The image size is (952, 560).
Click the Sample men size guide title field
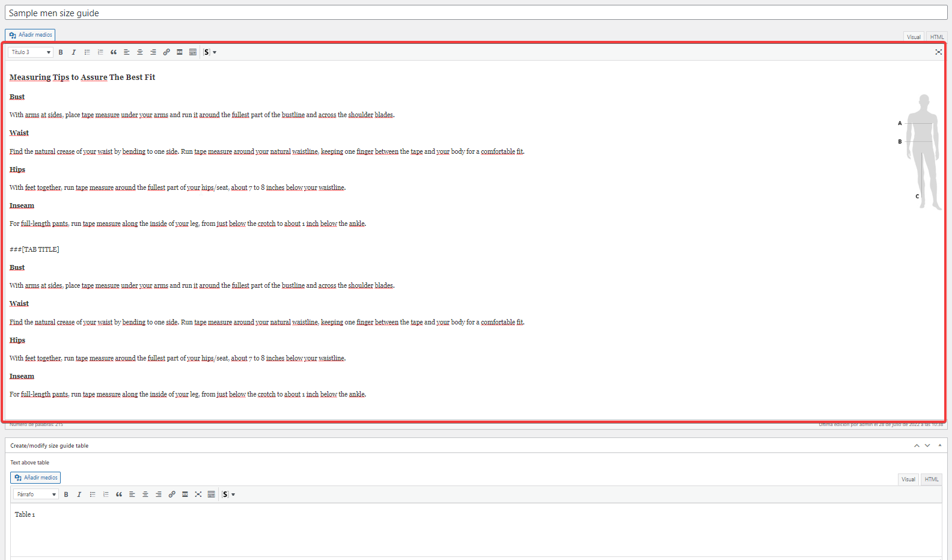(x=475, y=13)
